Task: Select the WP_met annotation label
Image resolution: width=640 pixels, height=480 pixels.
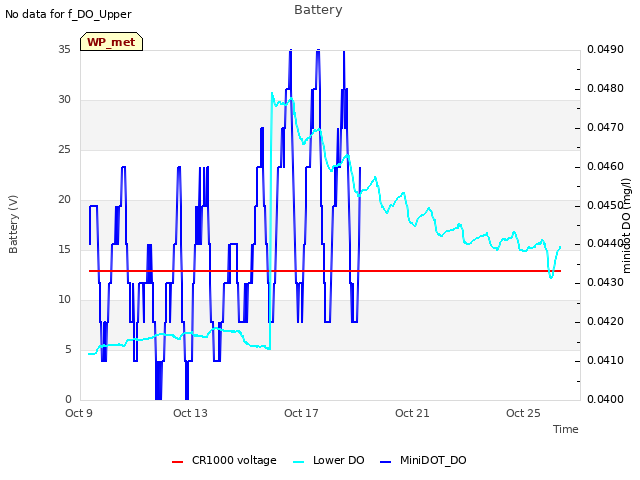Action: coord(111,42)
